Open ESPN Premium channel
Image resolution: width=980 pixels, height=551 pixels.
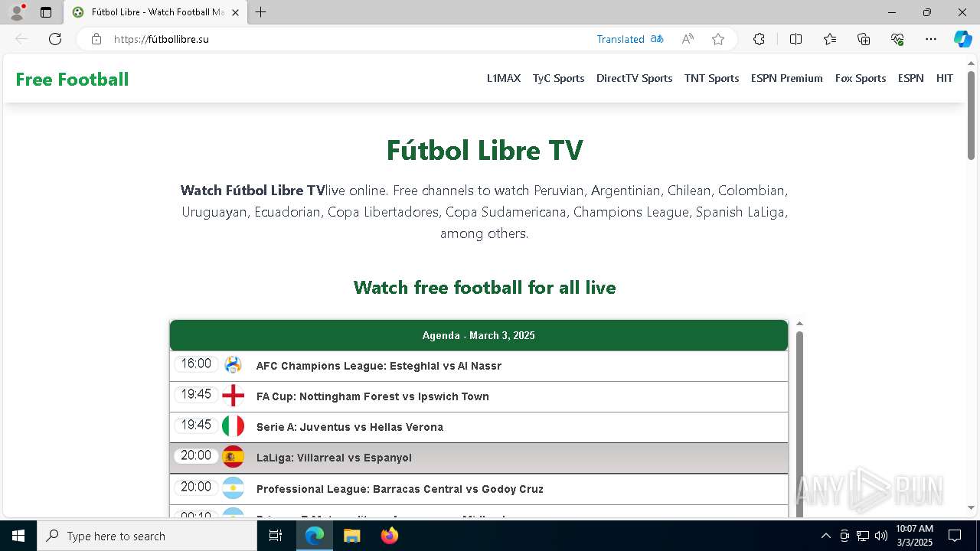786,78
